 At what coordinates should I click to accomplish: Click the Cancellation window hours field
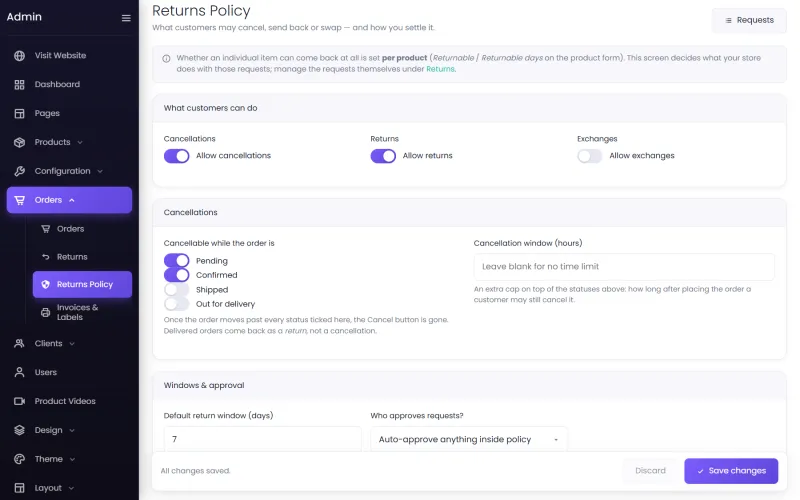624,267
